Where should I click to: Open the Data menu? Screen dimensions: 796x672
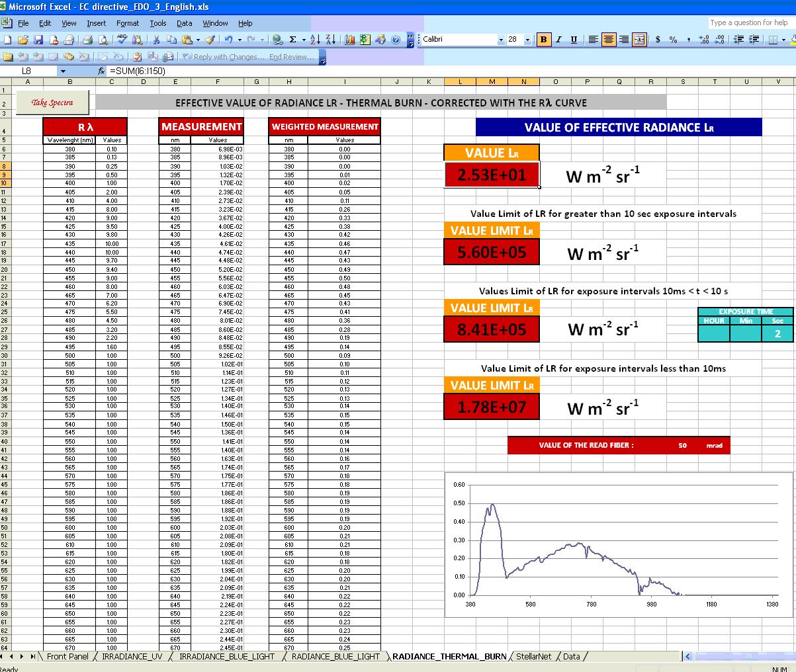184,22
